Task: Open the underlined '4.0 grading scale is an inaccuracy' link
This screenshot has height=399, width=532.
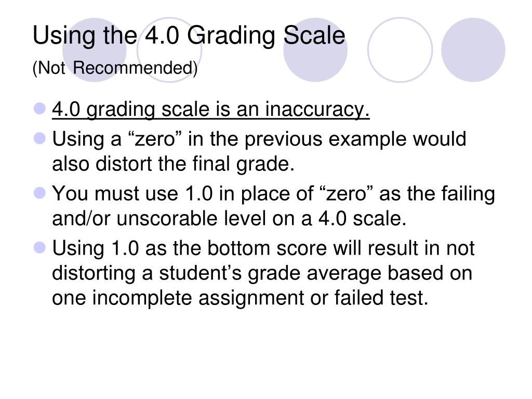Action: tap(211, 110)
